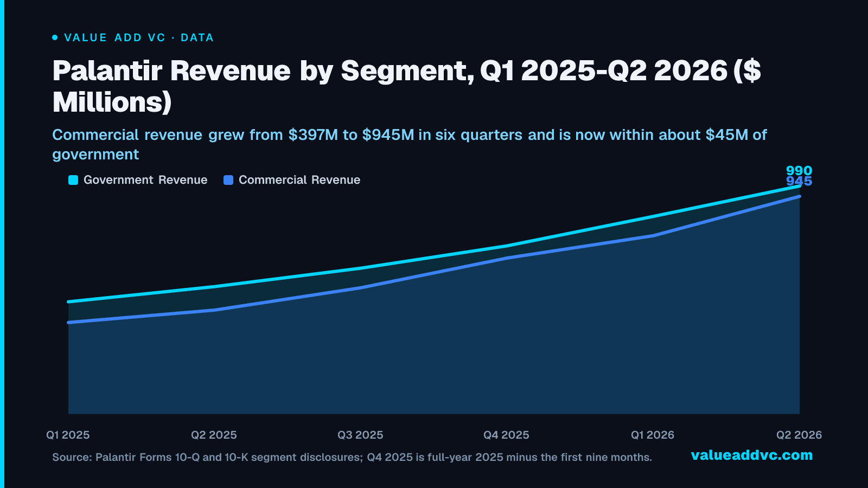Click the Q4 2025 axis label
The width and height of the screenshot is (868, 488).
click(x=506, y=435)
